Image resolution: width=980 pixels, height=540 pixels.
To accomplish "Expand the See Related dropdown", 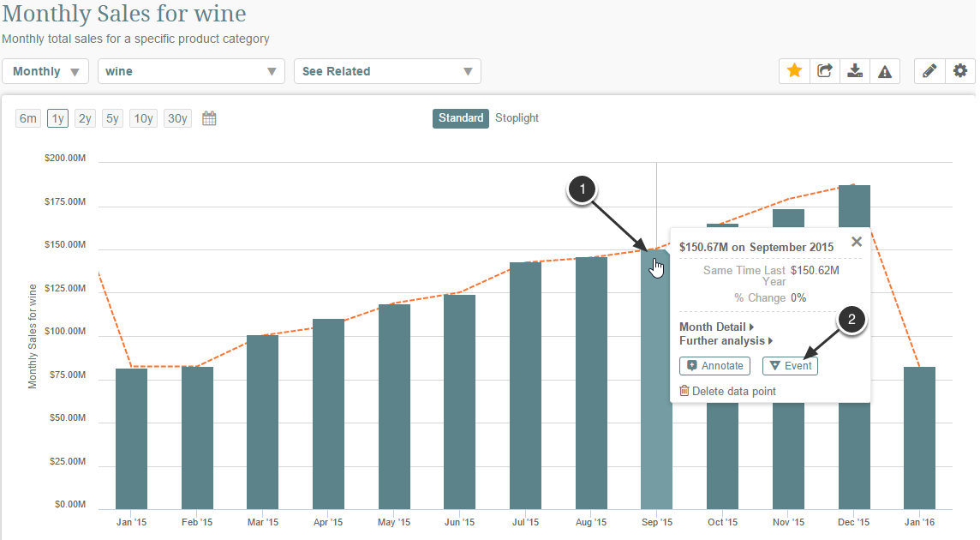I will [387, 71].
